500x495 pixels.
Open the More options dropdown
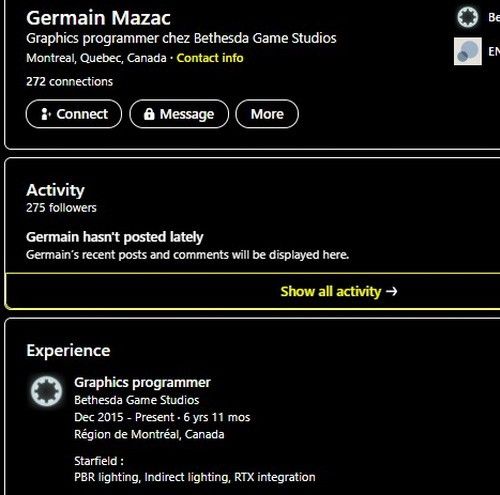[x=267, y=114]
